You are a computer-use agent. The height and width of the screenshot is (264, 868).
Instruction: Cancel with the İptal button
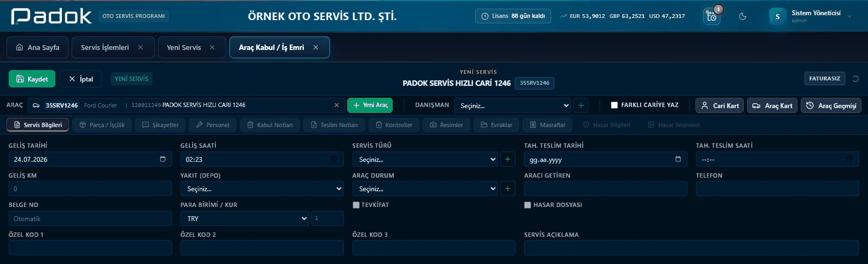81,79
